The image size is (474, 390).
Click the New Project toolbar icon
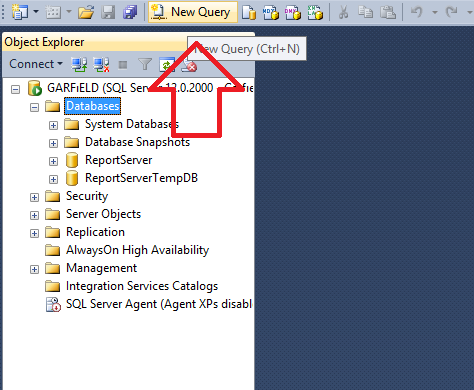pyautogui.click(x=20, y=12)
